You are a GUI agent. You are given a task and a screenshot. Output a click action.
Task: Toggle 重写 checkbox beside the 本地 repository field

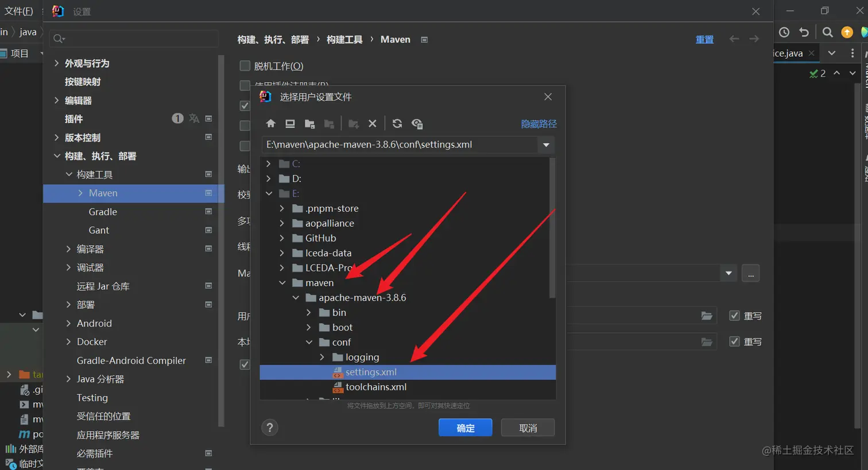pyautogui.click(x=734, y=341)
